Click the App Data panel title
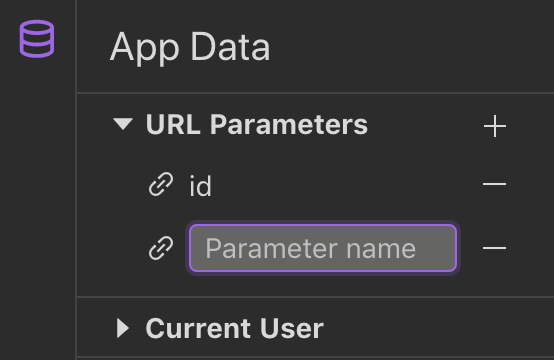The image size is (554, 360). (x=190, y=47)
